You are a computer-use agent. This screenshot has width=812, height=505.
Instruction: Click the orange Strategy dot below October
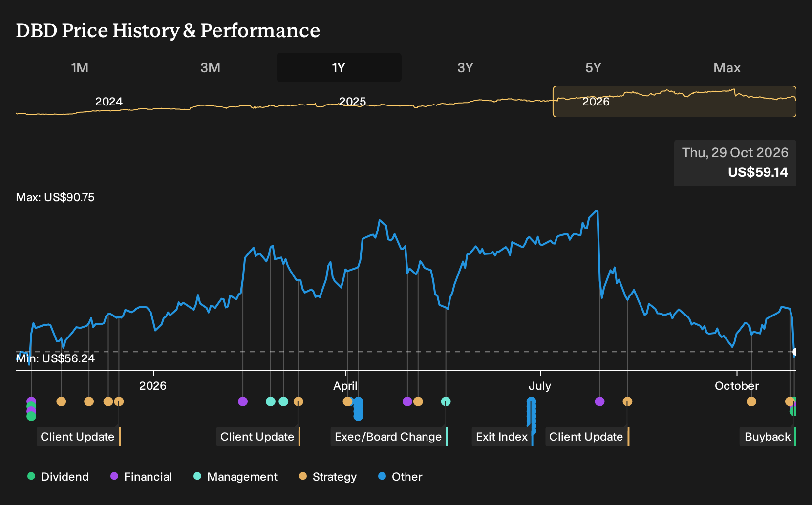(751, 401)
